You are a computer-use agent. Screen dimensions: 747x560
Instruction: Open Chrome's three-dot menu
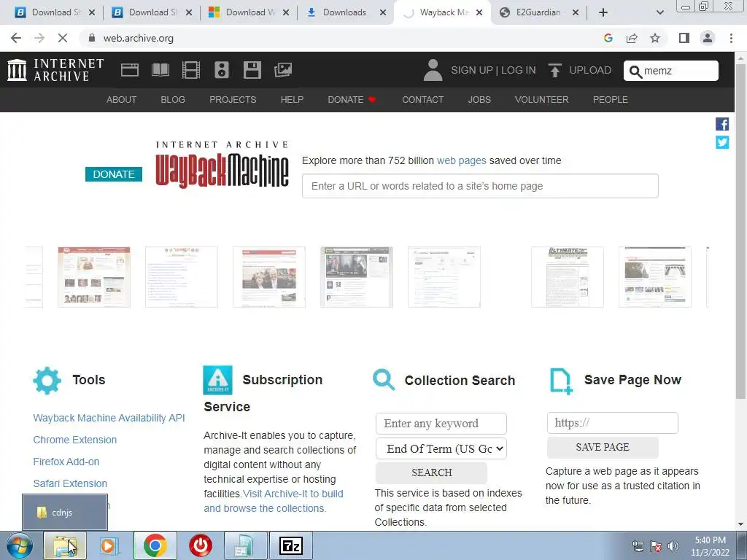[731, 38]
